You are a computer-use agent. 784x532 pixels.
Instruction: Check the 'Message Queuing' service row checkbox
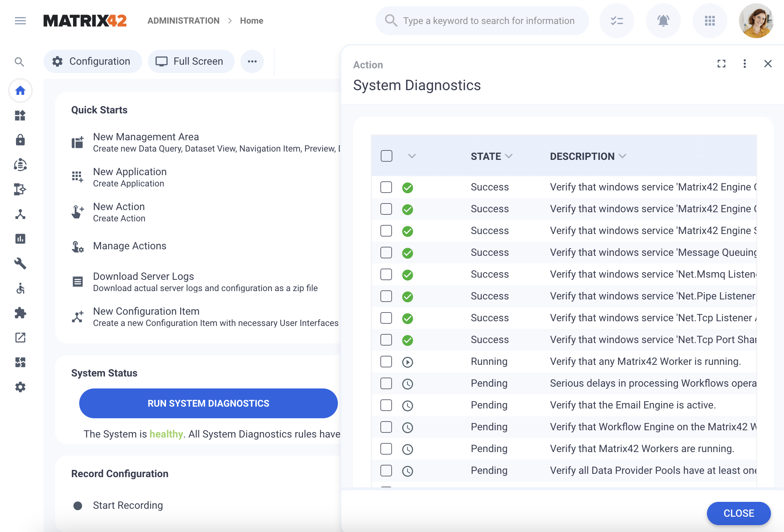pos(386,253)
